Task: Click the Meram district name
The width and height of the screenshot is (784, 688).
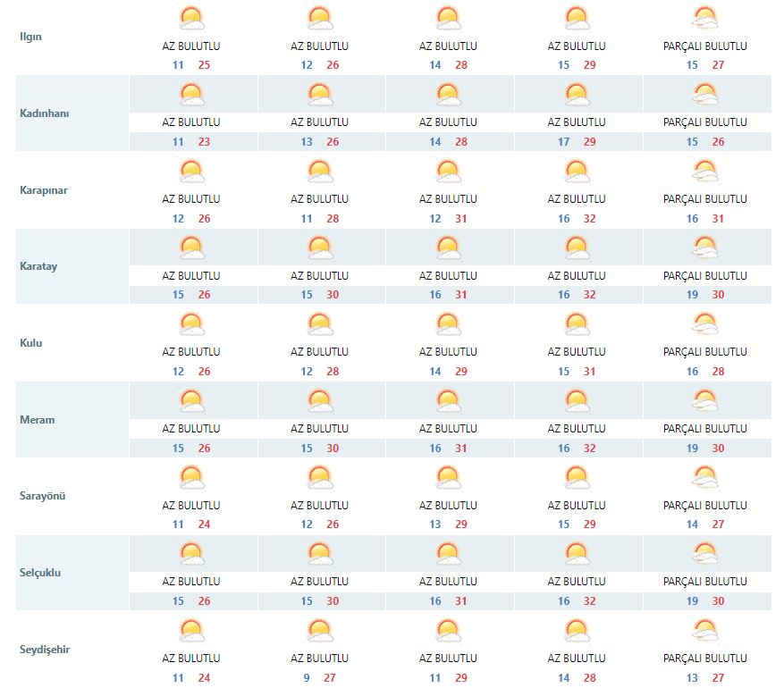Action: point(37,420)
